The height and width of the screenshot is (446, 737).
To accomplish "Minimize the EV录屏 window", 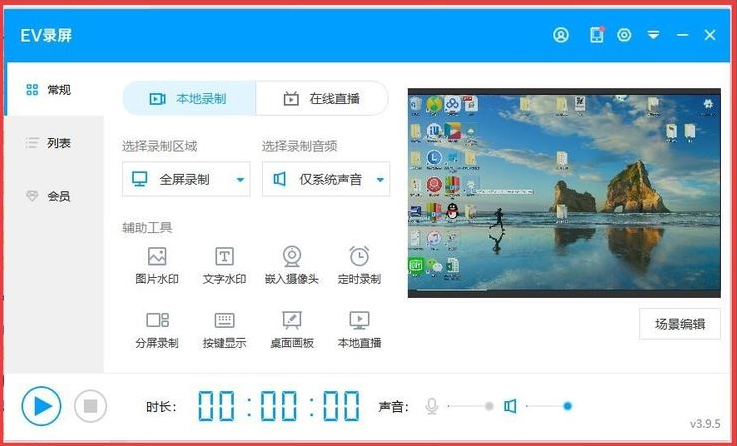I will coord(682,35).
